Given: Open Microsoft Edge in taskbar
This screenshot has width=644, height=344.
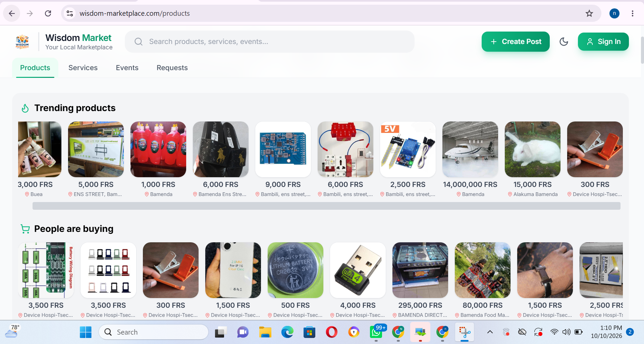Looking at the screenshot, I should [x=287, y=332].
